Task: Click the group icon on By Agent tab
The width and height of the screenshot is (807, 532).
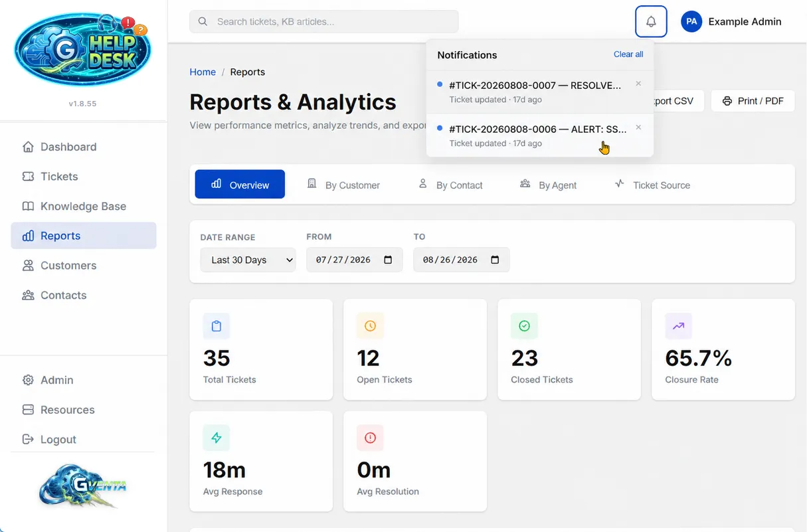Action: pos(525,183)
